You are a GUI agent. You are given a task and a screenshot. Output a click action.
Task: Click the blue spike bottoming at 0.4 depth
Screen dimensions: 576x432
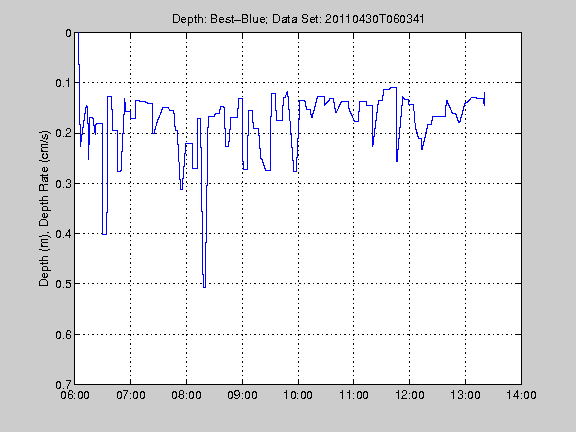pyautogui.click(x=104, y=234)
